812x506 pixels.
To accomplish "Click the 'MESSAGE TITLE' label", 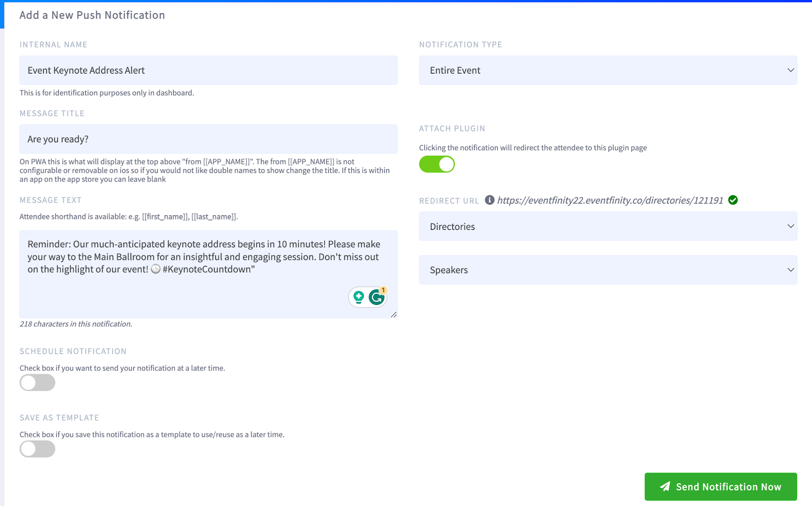I will (52, 113).
